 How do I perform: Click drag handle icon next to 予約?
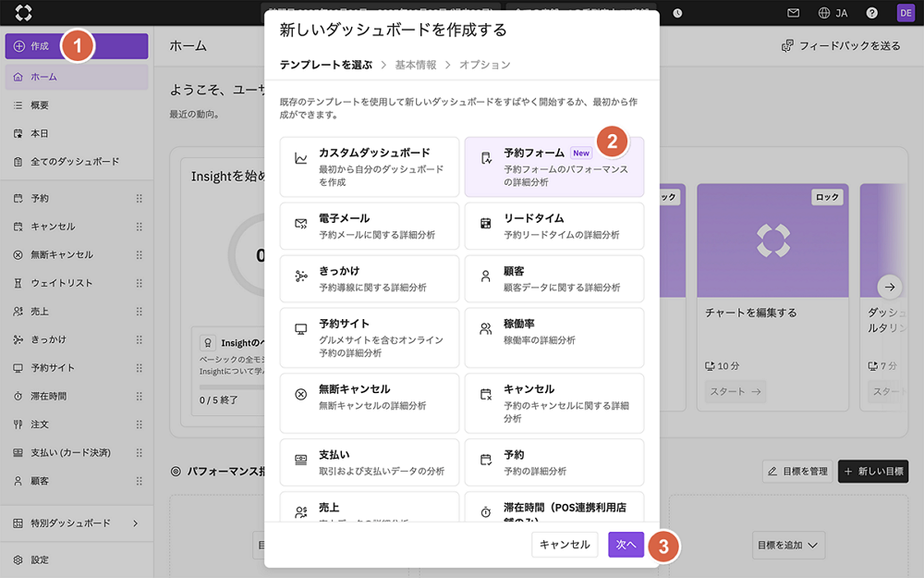140,198
